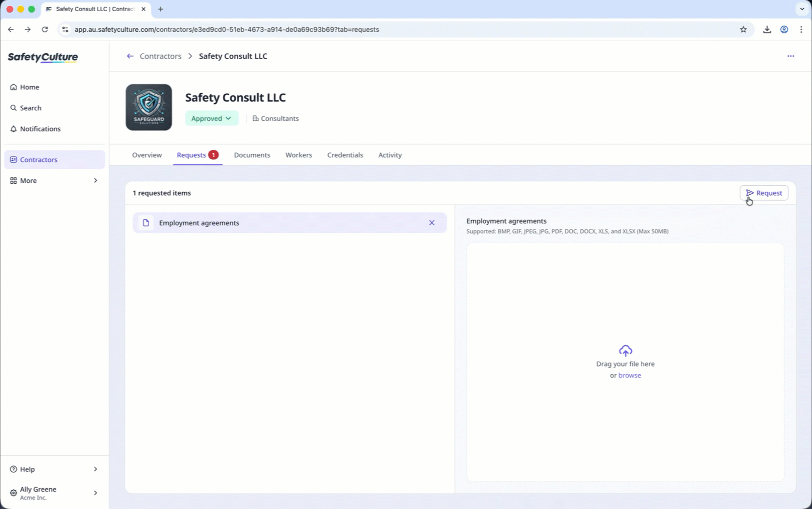The height and width of the screenshot is (509, 812).
Task: Switch to the Documents tab
Action: (x=252, y=155)
